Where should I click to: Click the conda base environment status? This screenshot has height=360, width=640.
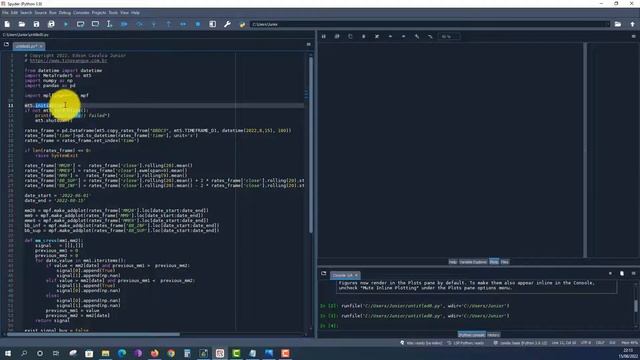pyautogui.click(x=520, y=343)
